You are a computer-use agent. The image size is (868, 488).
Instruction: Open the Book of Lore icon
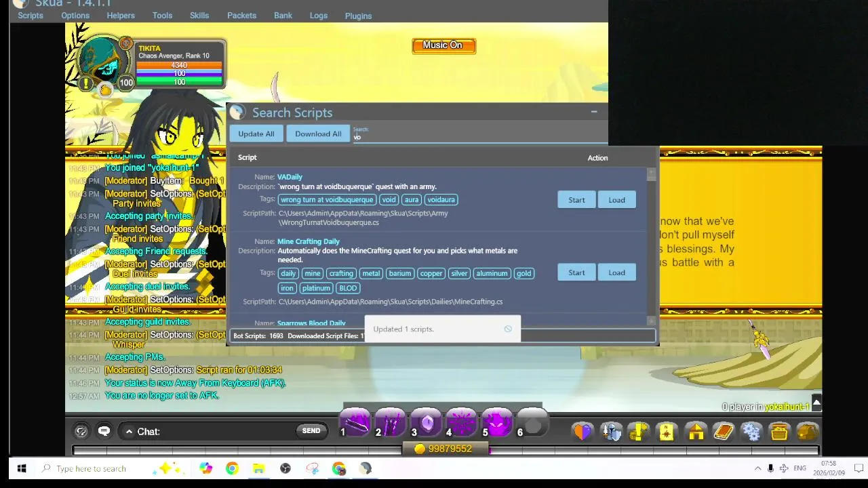coord(724,432)
